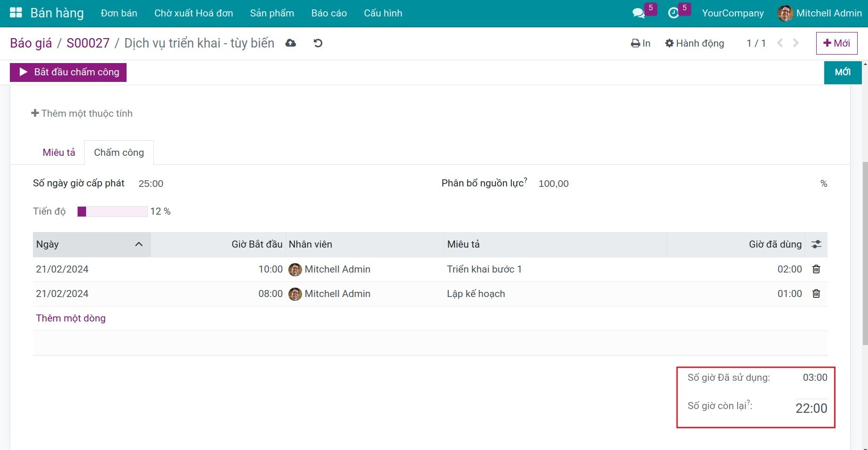Open Mitchell Admin user menu
This screenshot has height=450, width=868.
click(820, 13)
